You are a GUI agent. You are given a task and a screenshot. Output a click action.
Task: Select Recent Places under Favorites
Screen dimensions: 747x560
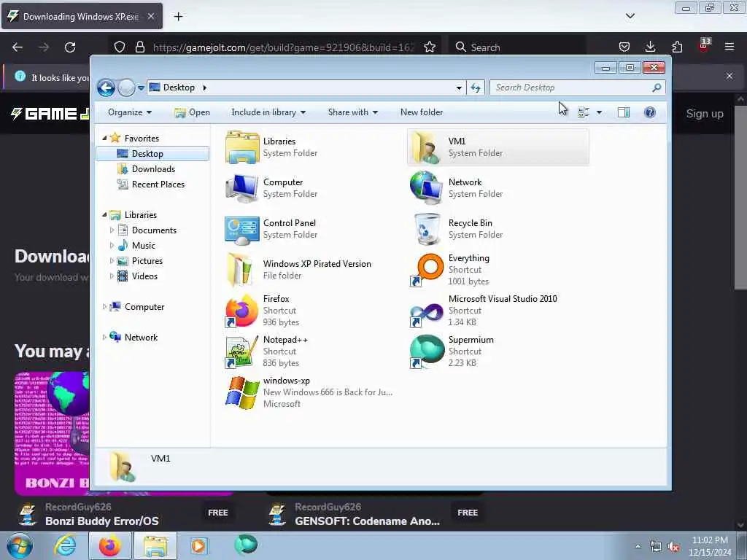coord(158,184)
